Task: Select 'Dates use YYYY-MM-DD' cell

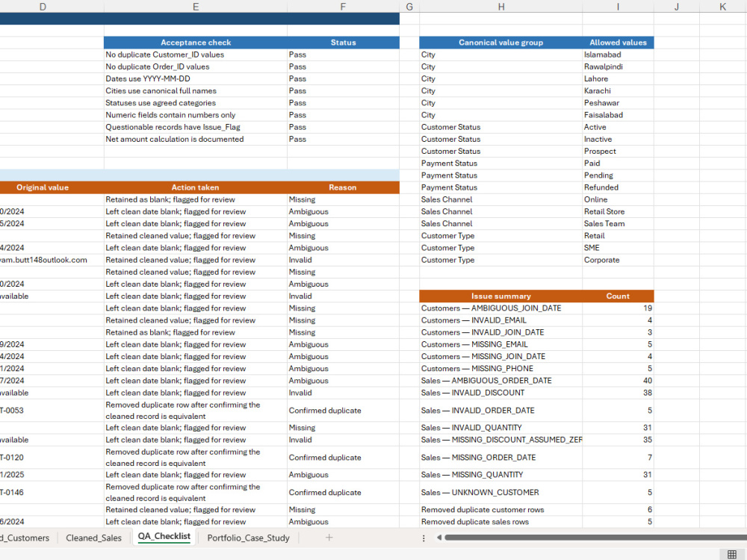Action: [x=195, y=78]
